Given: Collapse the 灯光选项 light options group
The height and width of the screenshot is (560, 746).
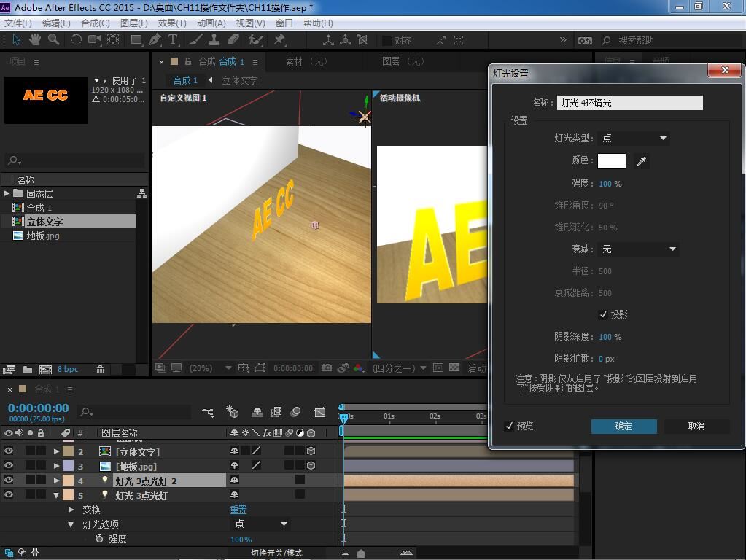Looking at the screenshot, I should [x=71, y=524].
